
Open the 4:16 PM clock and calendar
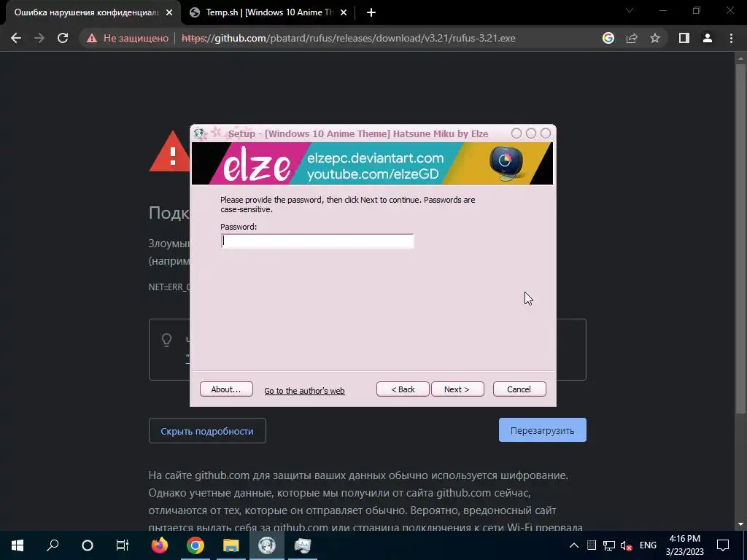pos(684,545)
